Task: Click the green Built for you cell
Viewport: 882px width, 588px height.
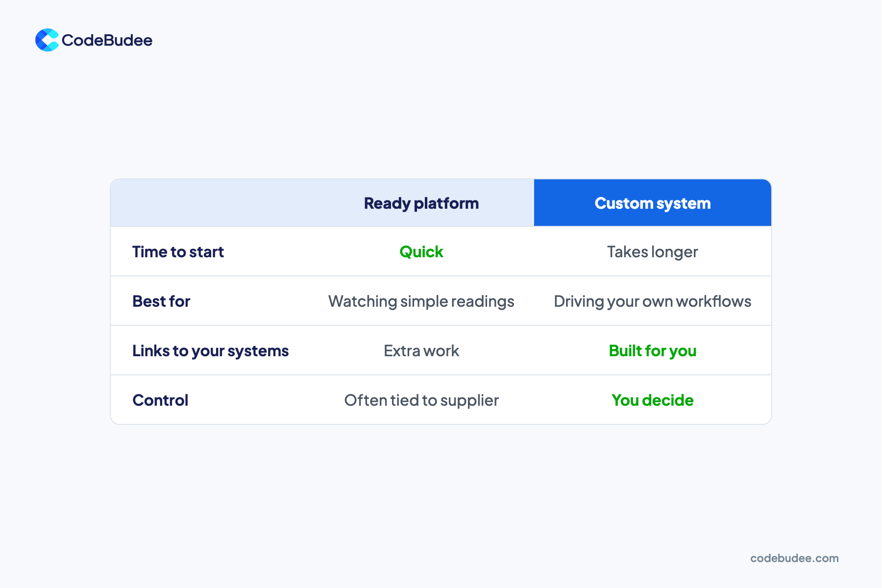Action: (x=653, y=351)
